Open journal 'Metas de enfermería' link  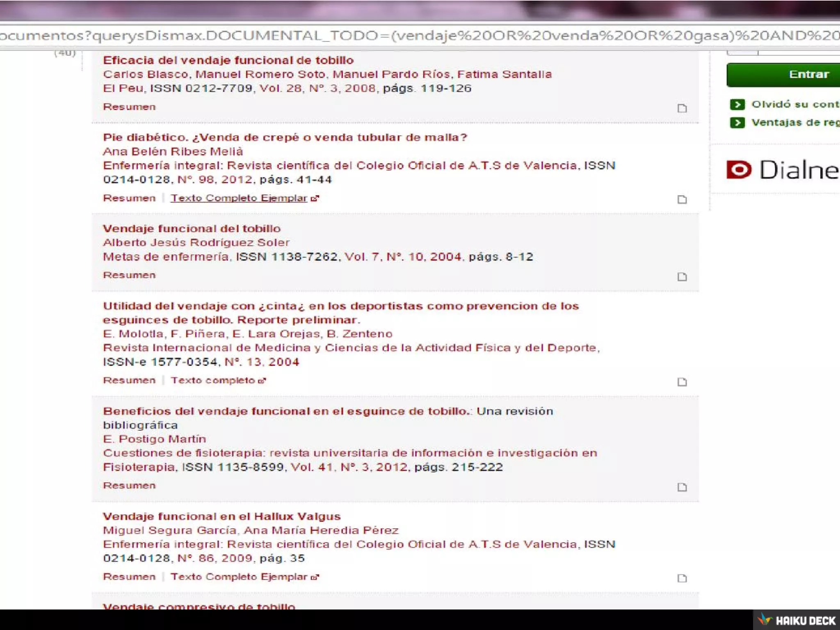point(167,257)
